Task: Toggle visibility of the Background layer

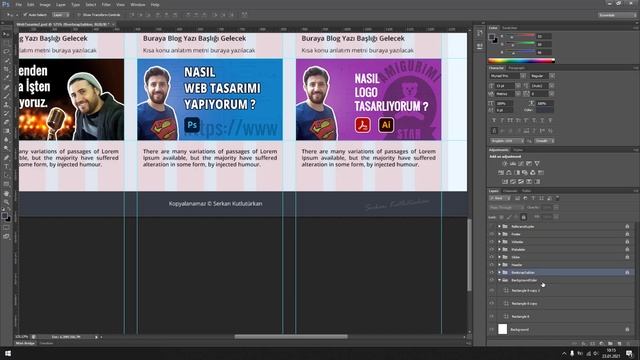Action: pyautogui.click(x=491, y=329)
